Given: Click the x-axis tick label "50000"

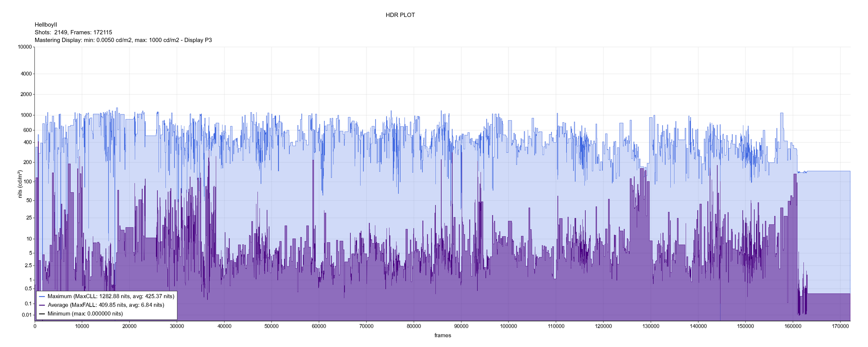Looking at the screenshot, I should click(x=272, y=327).
